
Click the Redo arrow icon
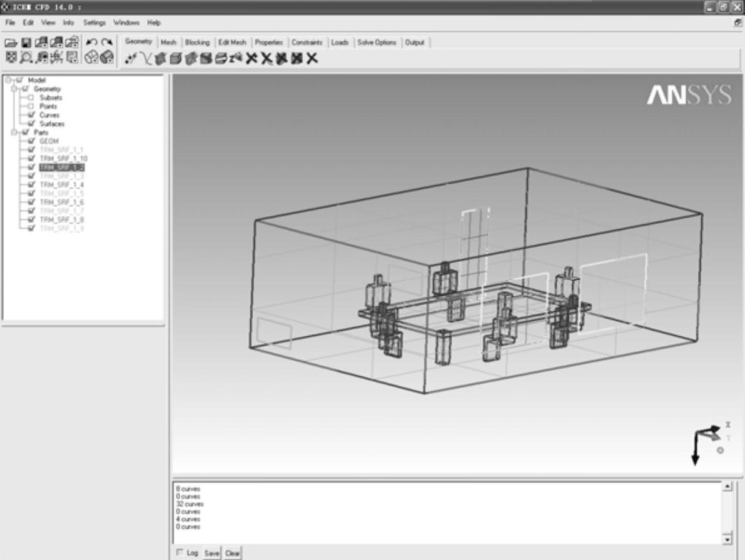point(107,43)
